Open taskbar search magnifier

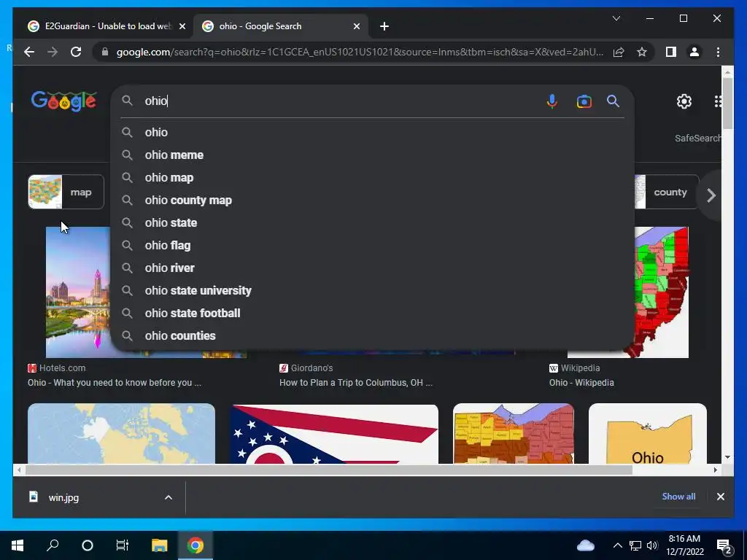53,545
